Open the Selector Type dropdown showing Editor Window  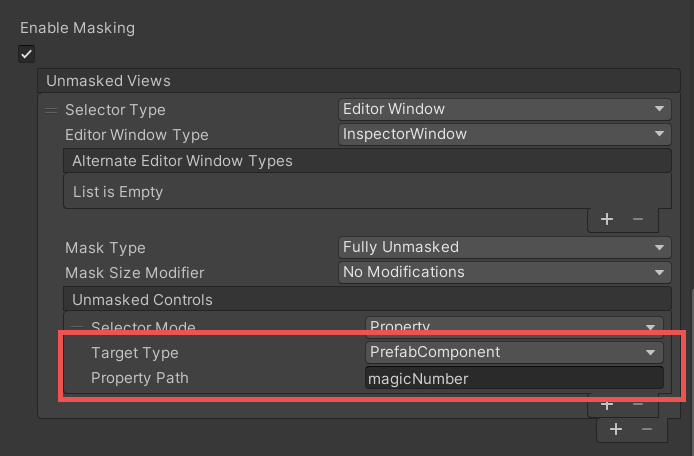pos(504,109)
